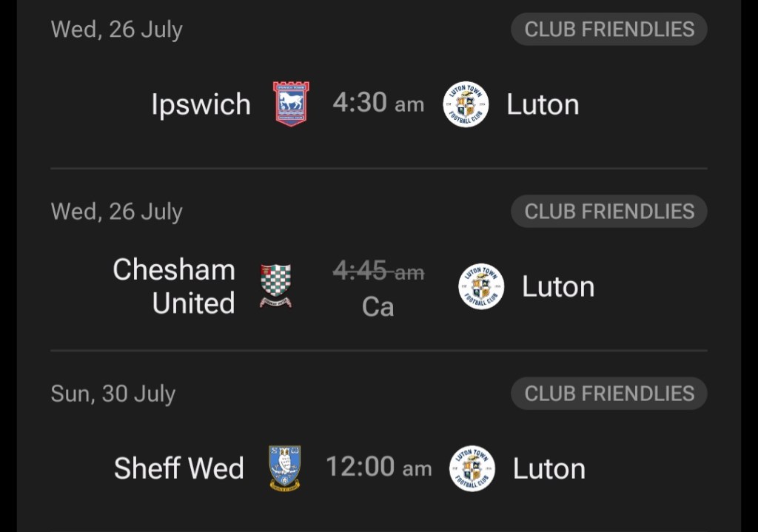Click the 4:30 am kickoff time
The height and width of the screenshot is (532, 758).
point(378,103)
